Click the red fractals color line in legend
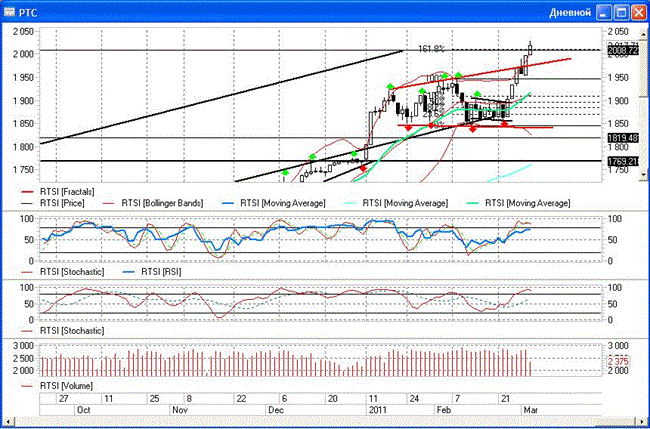This screenshot has width=650, height=429. (29, 192)
